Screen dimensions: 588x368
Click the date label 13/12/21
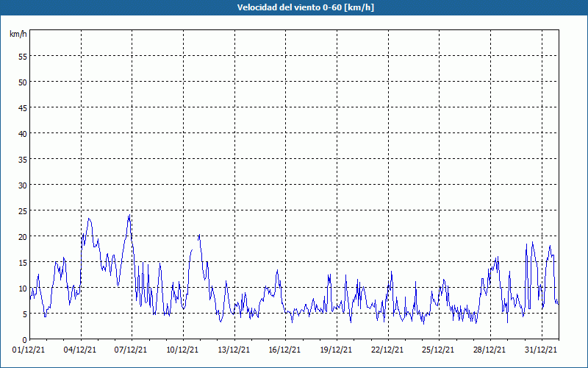click(x=234, y=350)
